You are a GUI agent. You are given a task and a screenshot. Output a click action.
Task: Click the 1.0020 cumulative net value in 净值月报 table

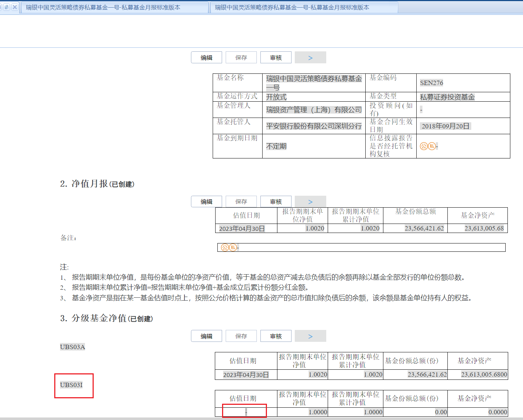(x=370, y=228)
